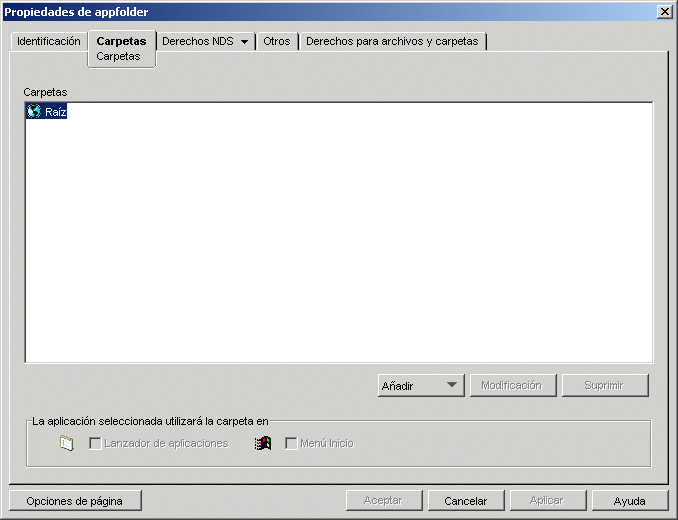Go to the Otros tab
The image size is (678, 520).
pyautogui.click(x=277, y=41)
